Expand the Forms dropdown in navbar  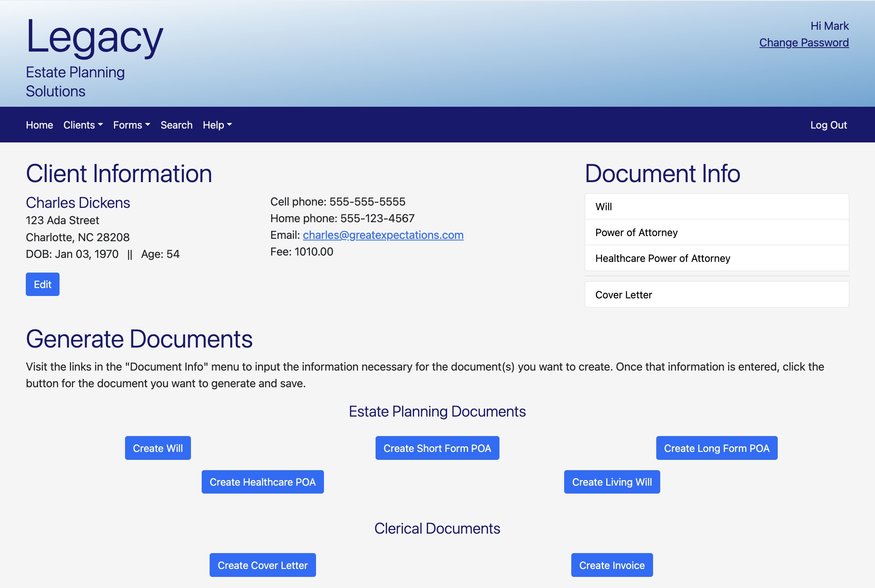(131, 125)
